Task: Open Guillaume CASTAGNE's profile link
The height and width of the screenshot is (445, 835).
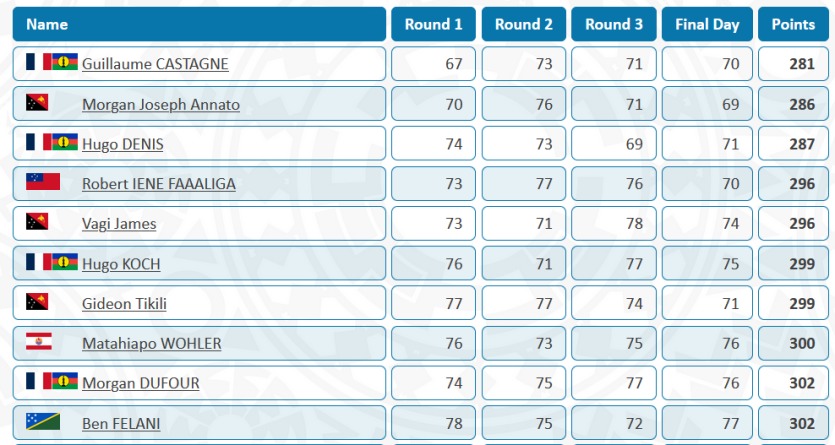Action: 155,64
